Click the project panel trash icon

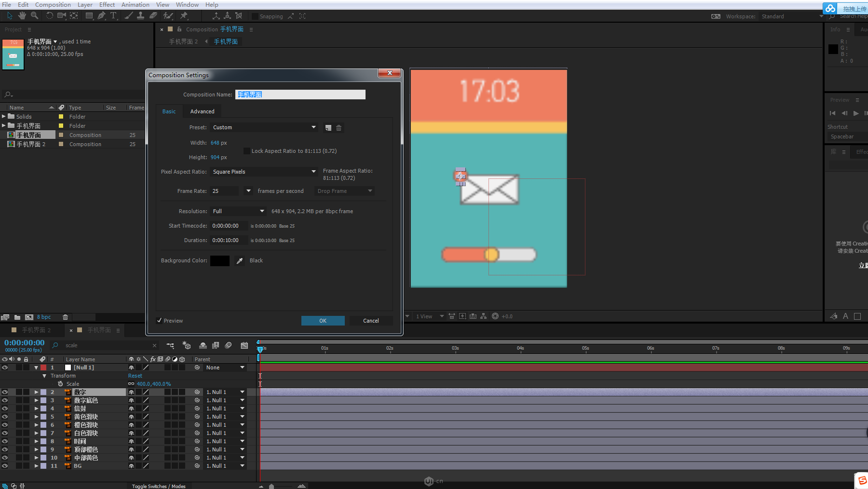65,317
